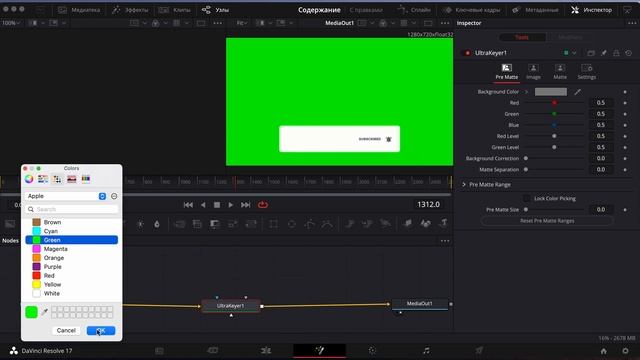
Task: Expand Background Color chevron in Inspector
Action: 527,92
